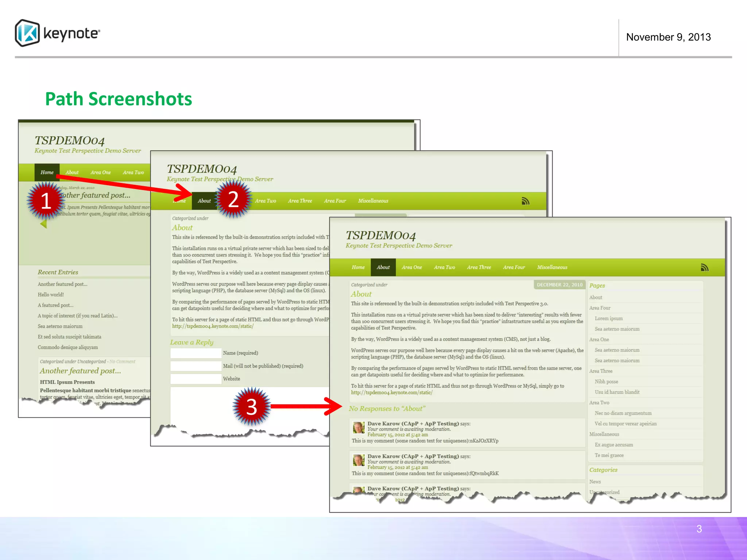This screenshot has width=747, height=560.
Task: Click Area Two tab in back screenshot
Action: click(x=133, y=172)
